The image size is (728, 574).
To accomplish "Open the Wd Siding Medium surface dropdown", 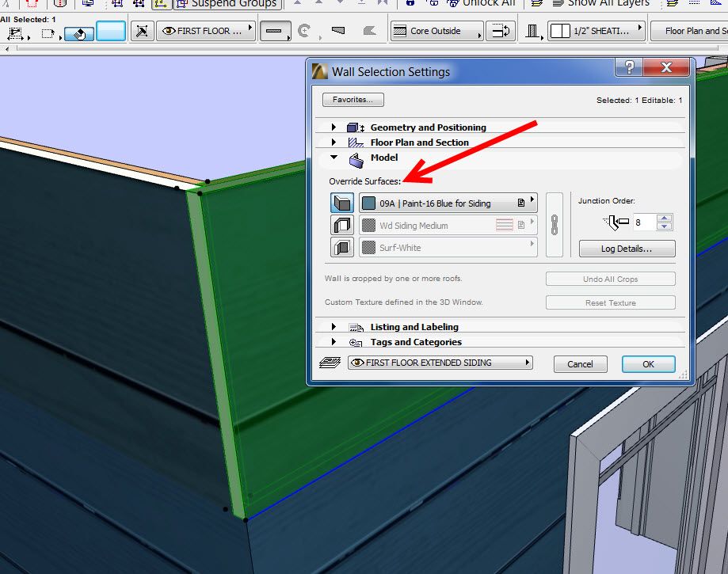I will 448,225.
